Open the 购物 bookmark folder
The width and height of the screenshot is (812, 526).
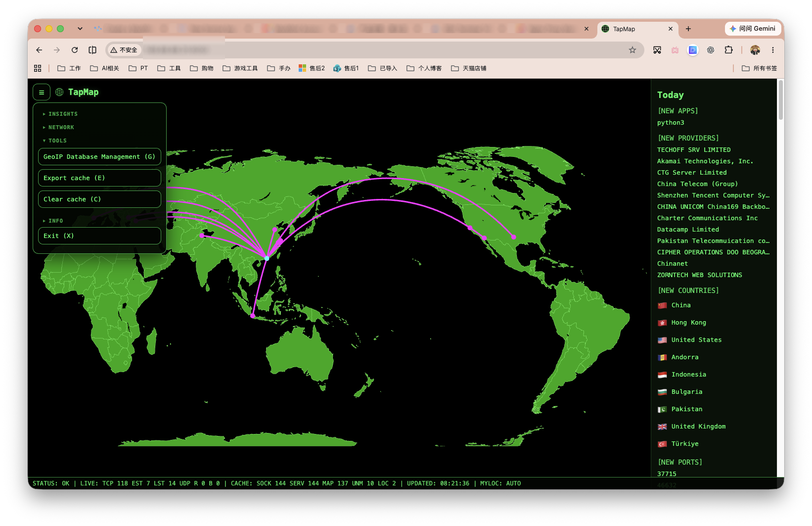(202, 68)
